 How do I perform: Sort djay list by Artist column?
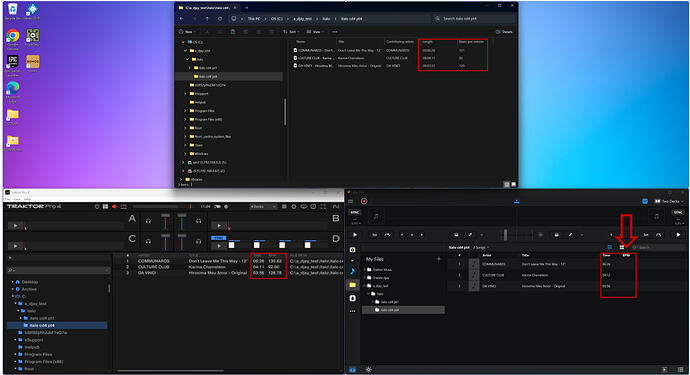tap(487, 255)
